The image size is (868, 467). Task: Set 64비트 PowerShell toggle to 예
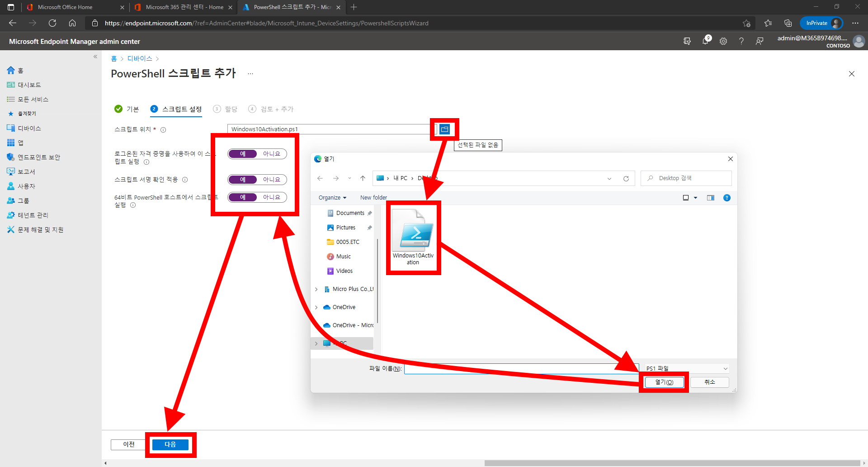point(243,197)
